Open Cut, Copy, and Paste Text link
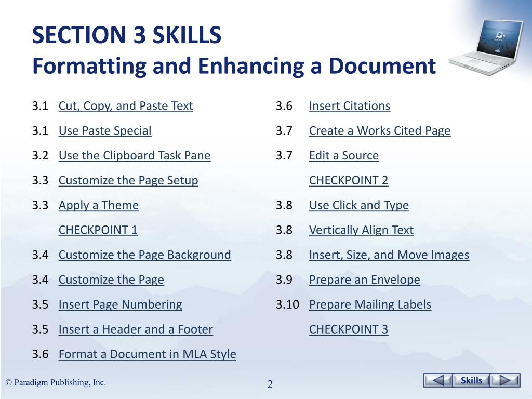 click(126, 106)
